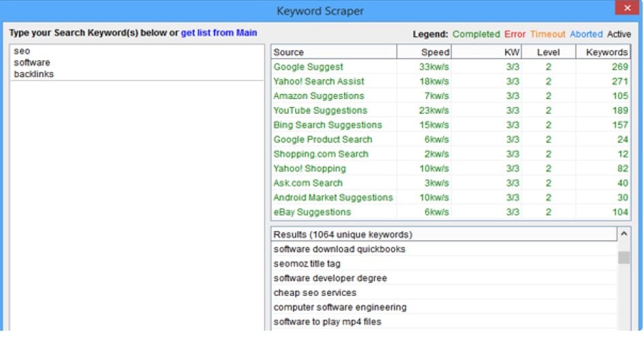Select result 'computer software engineering'
The width and height of the screenshot is (644, 343).
(x=444, y=308)
